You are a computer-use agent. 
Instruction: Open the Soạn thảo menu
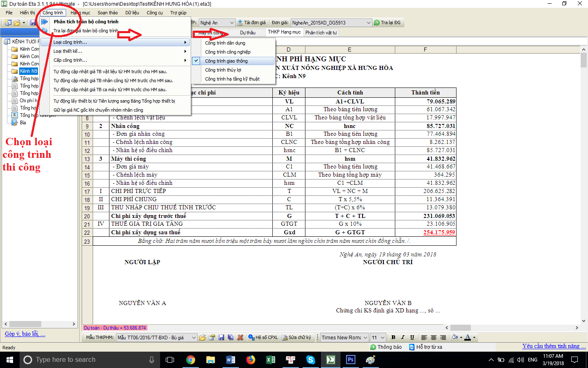(x=107, y=13)
